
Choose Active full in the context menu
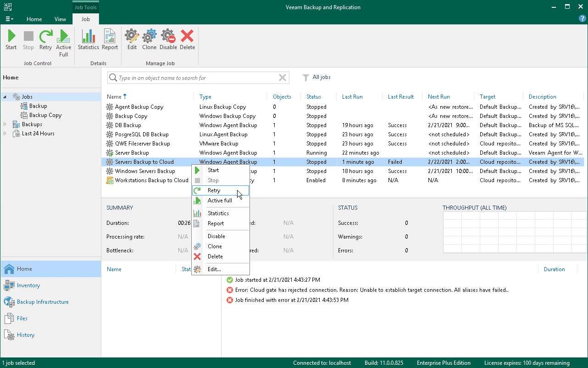pyautogui.click(x=221, y=201)
